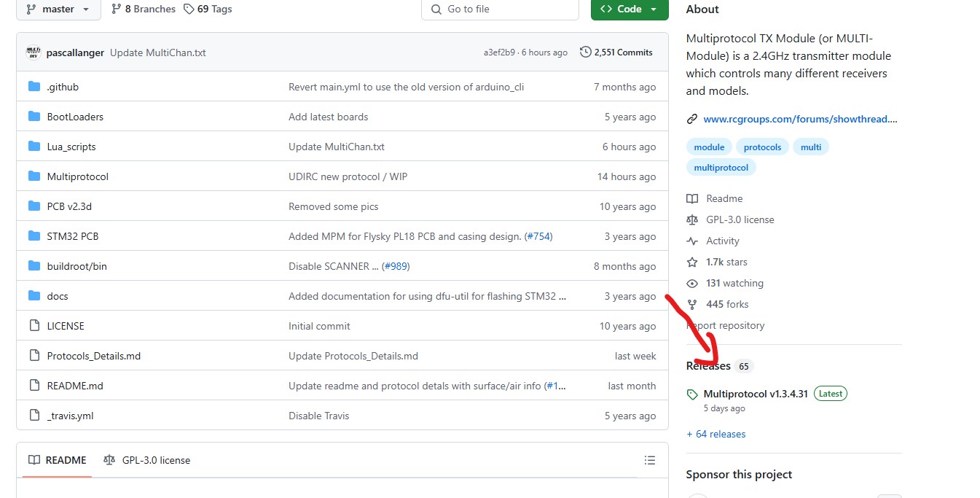
Task: Open the Lua_scripts folder name link
Action: (x=71, y=147)
